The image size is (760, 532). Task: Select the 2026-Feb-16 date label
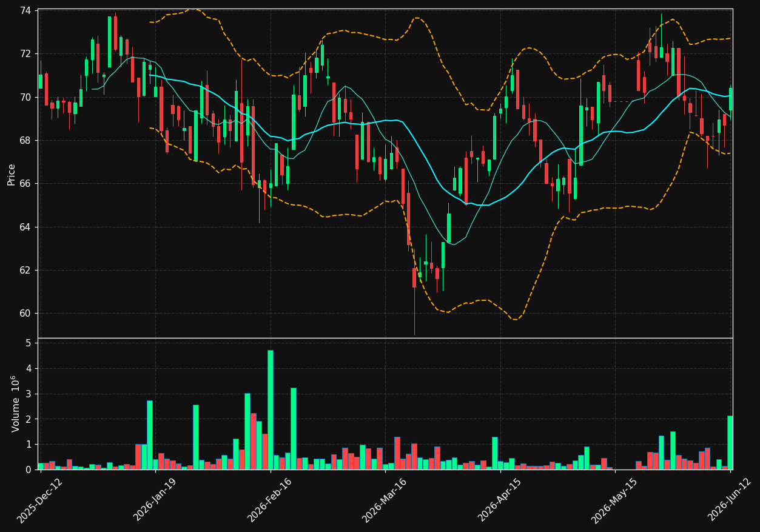tap(269, 501)
